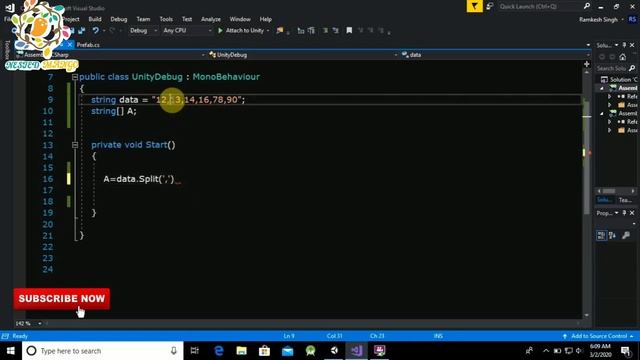The height and width of the screenshot is (360, 640).
Task: Click the RS account avatar
Action: [x=632, y=19]
